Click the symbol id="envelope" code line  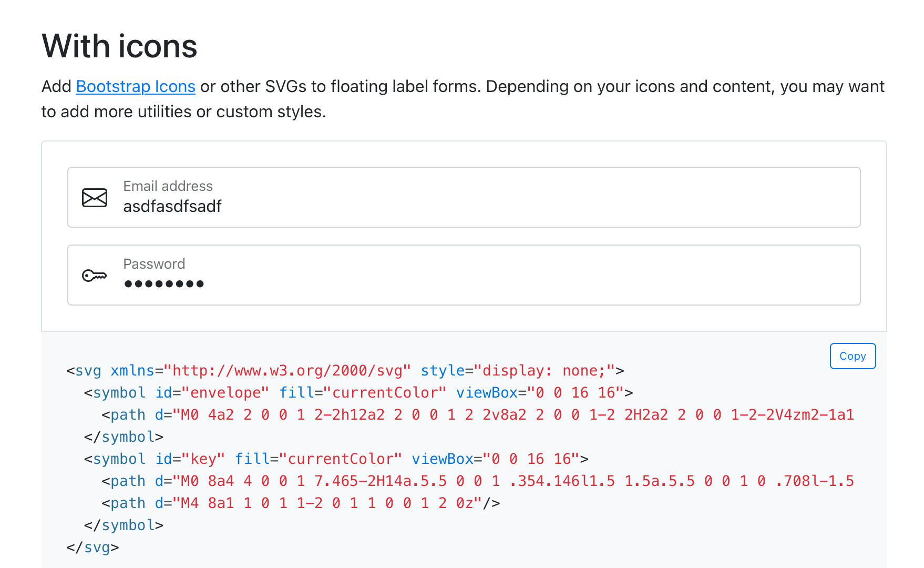pyautogui.click(x=358, y=393)
